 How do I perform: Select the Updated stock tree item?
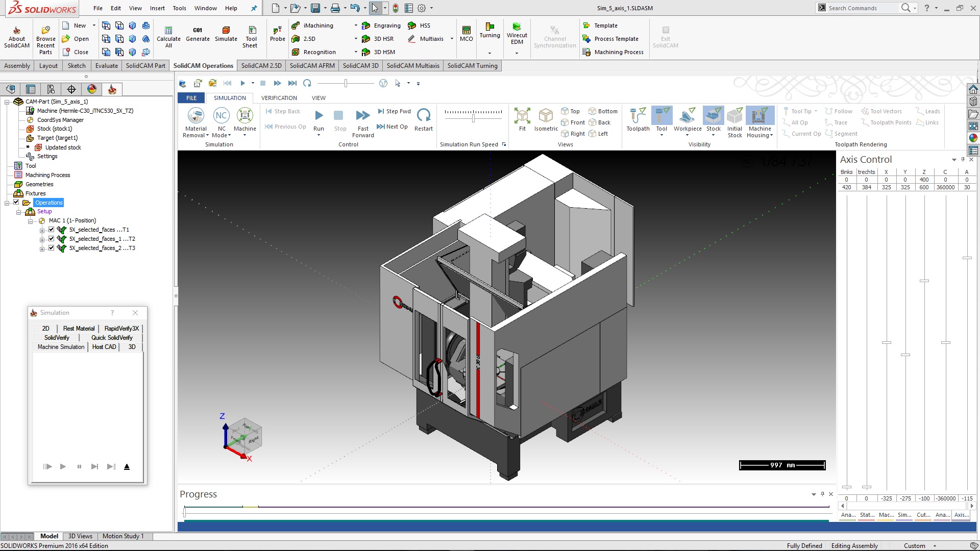(63, 147)
